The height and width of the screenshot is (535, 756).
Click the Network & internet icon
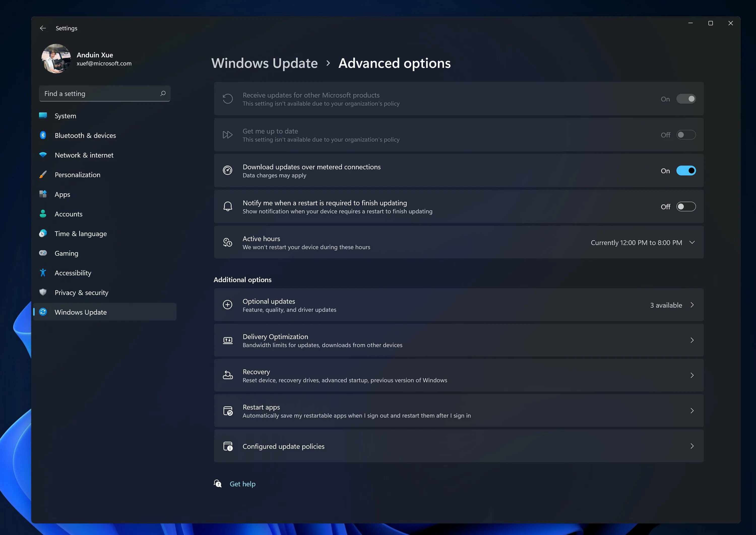44,155
